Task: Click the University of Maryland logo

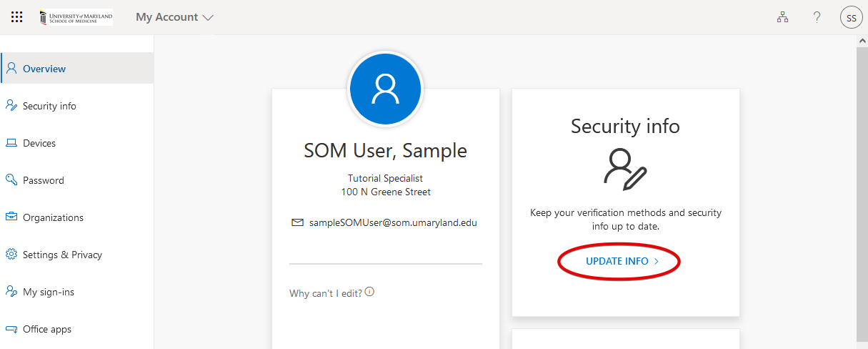Action: click(76, 17)
